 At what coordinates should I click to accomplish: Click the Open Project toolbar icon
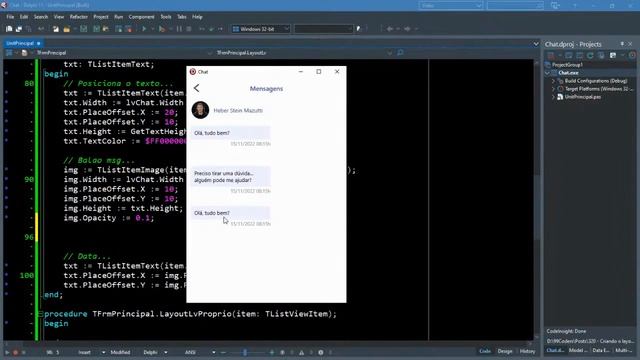click(x=105, y=29)
